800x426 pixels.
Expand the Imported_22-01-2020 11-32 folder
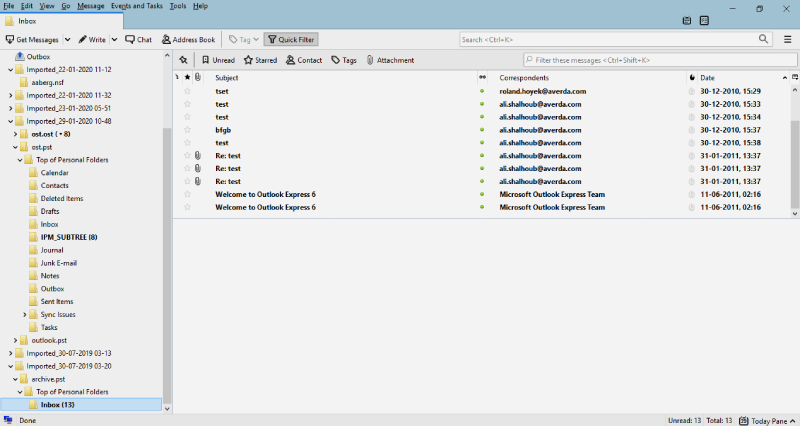[11, 95]
